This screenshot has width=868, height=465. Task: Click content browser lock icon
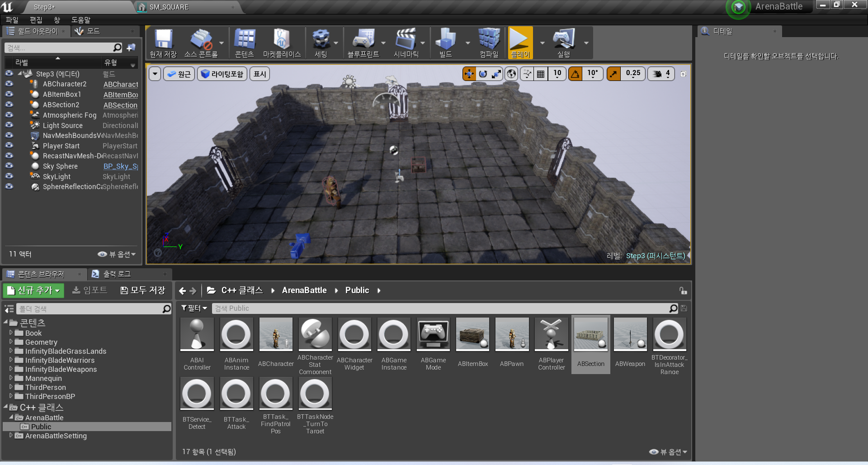pos(683,291)
